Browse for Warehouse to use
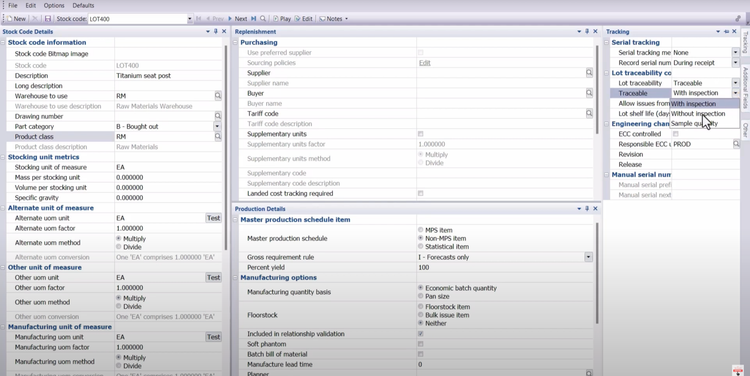The height and width of the screenshot is (376, 750). [218, 96]
